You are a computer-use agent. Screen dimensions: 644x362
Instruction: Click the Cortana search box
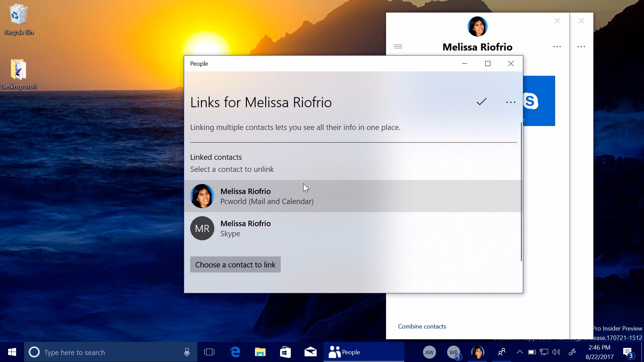pos(111,352)
